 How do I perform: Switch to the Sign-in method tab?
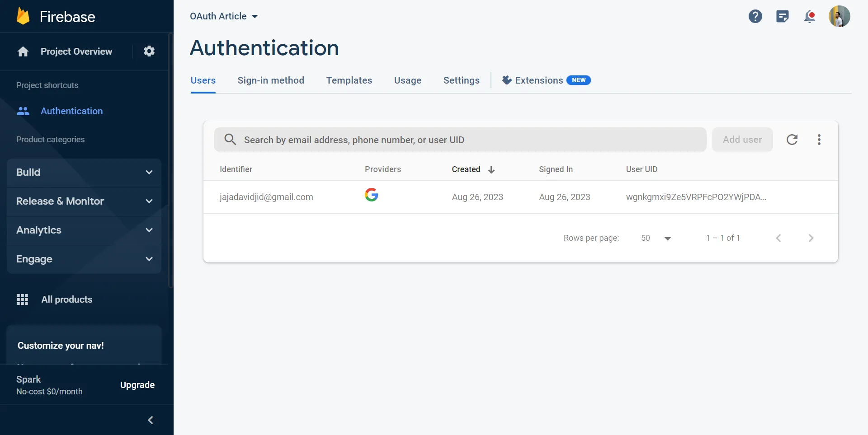tap(271, 80)
